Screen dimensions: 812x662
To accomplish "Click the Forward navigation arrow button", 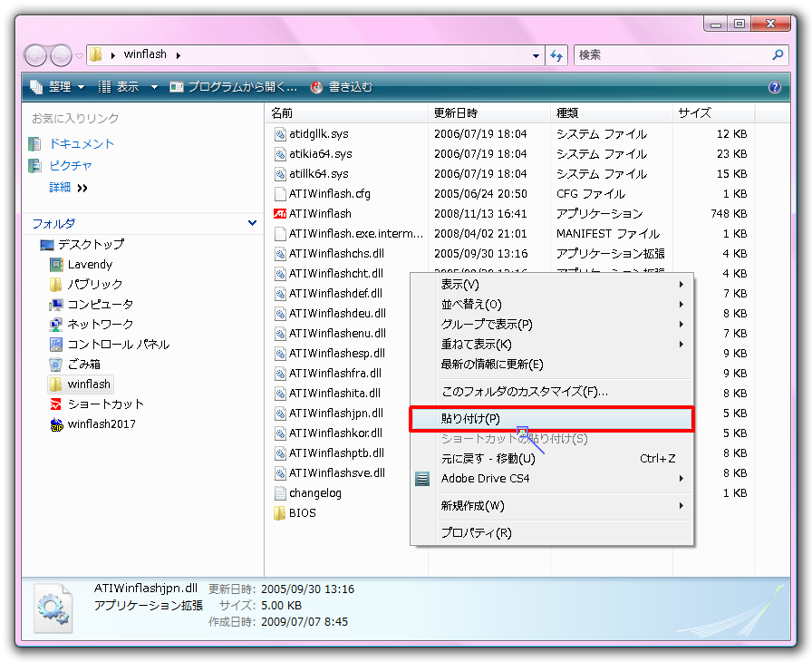I will (61, 55).
